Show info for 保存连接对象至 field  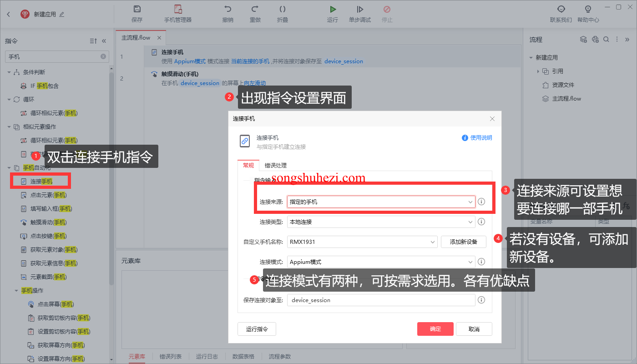point(481,300)
